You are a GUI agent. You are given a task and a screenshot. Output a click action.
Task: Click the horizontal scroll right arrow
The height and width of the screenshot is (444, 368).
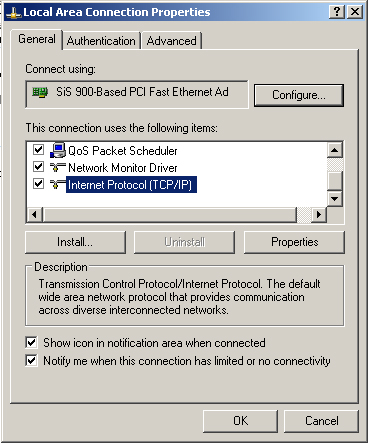pyautogui.click(x=319, y=214)
